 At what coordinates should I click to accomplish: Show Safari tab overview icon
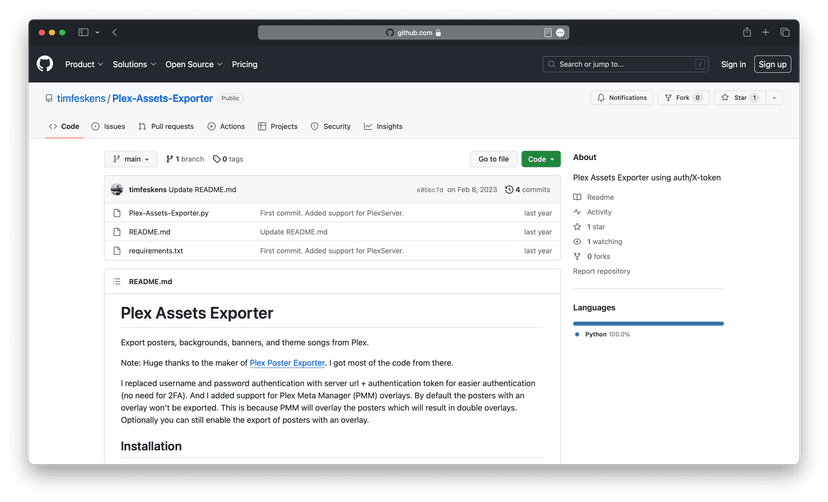coord(785,32)
